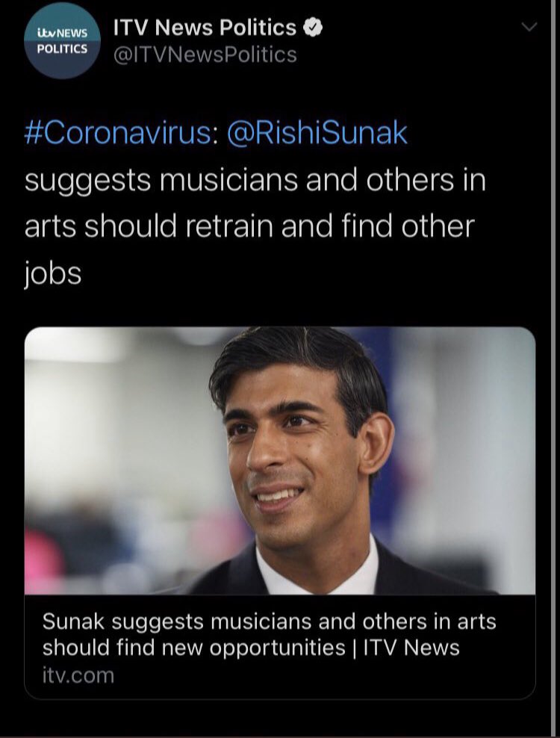Expand the tweet options chevron

[528, 28]
